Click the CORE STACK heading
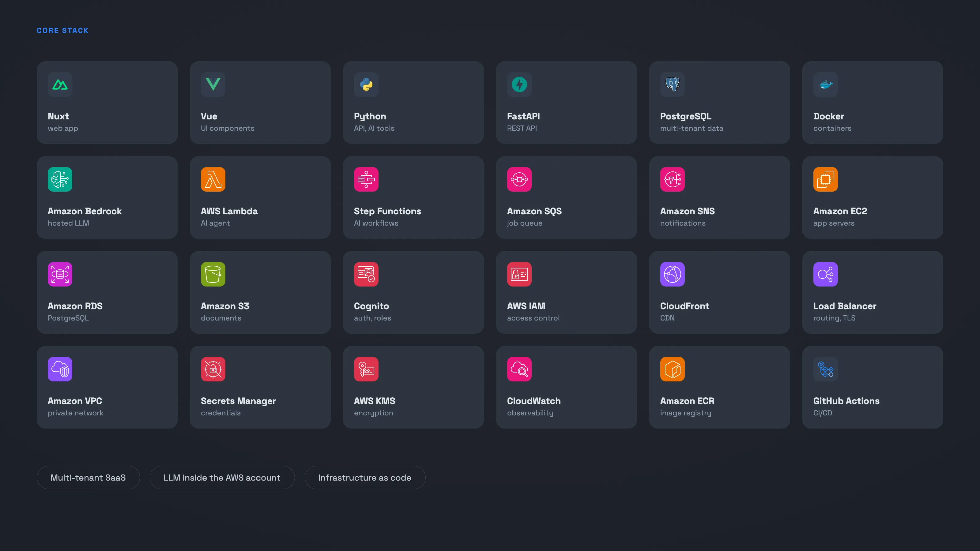 point(63,30)
